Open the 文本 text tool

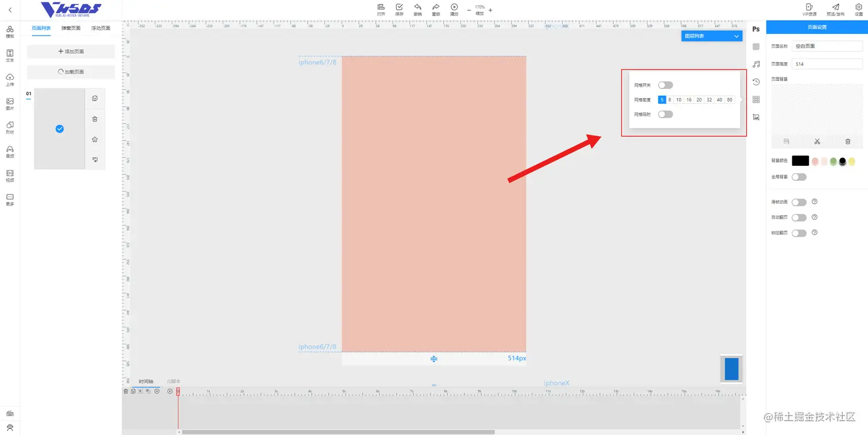point(10,56)
